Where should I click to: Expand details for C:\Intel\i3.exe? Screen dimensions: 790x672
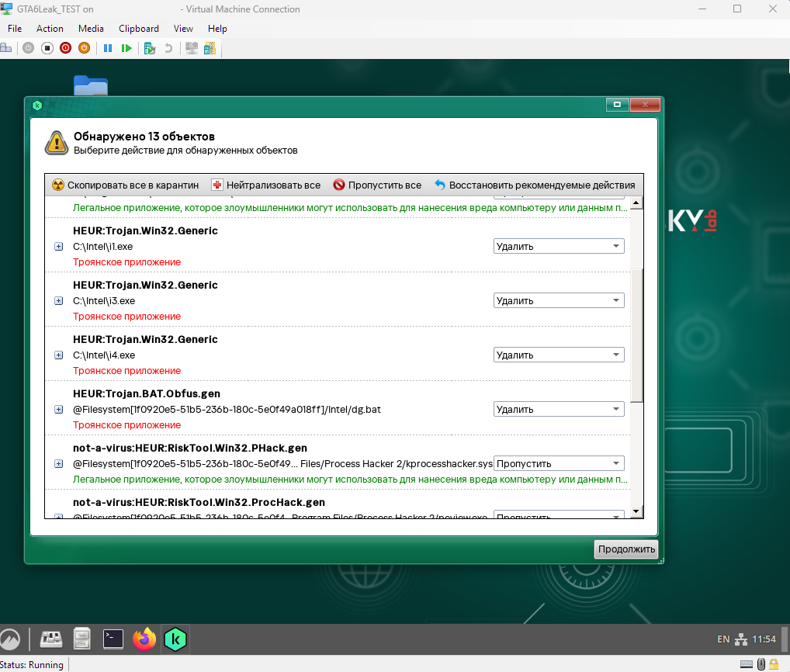[59, 301]
